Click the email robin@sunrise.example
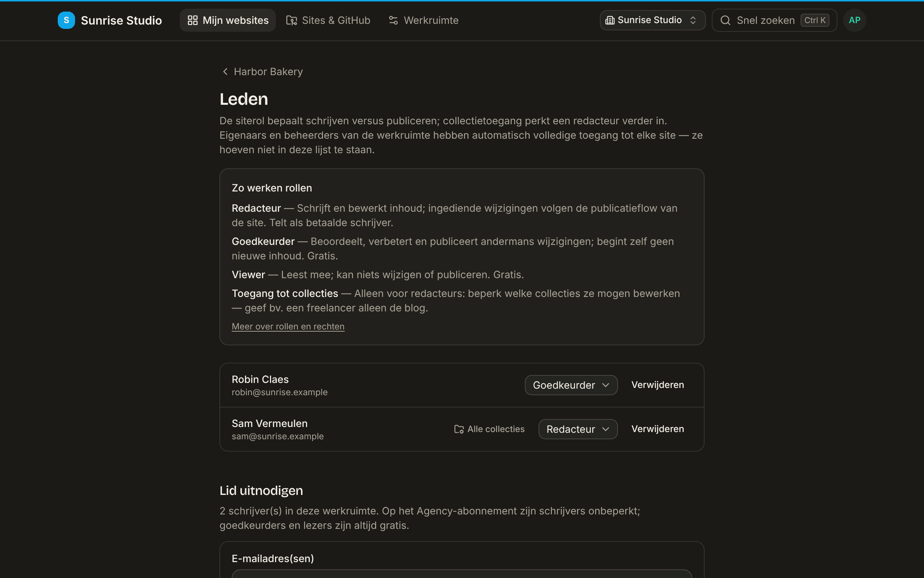 tap(279, 392)
